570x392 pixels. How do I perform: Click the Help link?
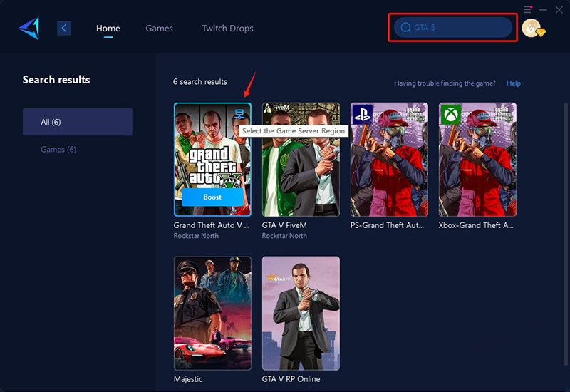(x=513, y=83)
